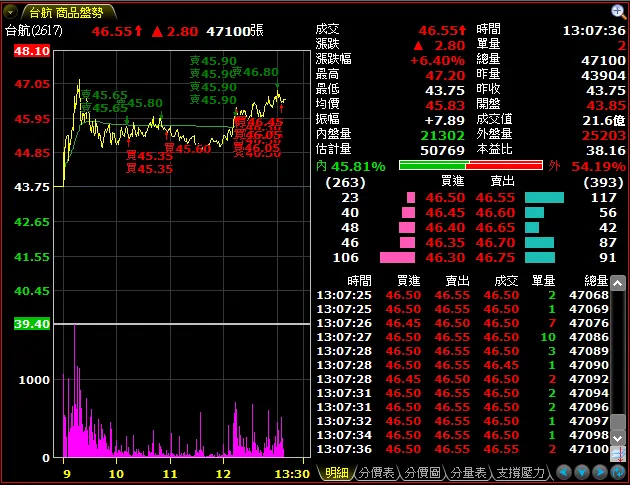Image resolution: width=630 pixels, height=485 pixels.
Task: Click the 開盤 value 43.85
Action: pos(606,106)
